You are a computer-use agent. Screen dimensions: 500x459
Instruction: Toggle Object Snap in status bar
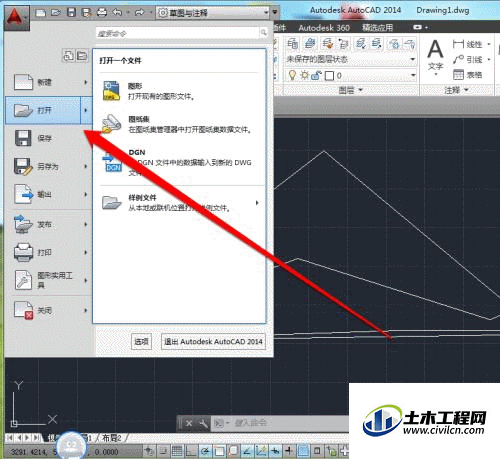pos(219,451)
